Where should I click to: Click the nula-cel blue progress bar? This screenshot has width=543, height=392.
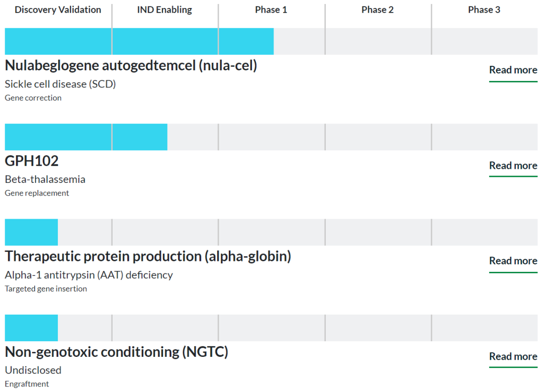coord(139,41)
